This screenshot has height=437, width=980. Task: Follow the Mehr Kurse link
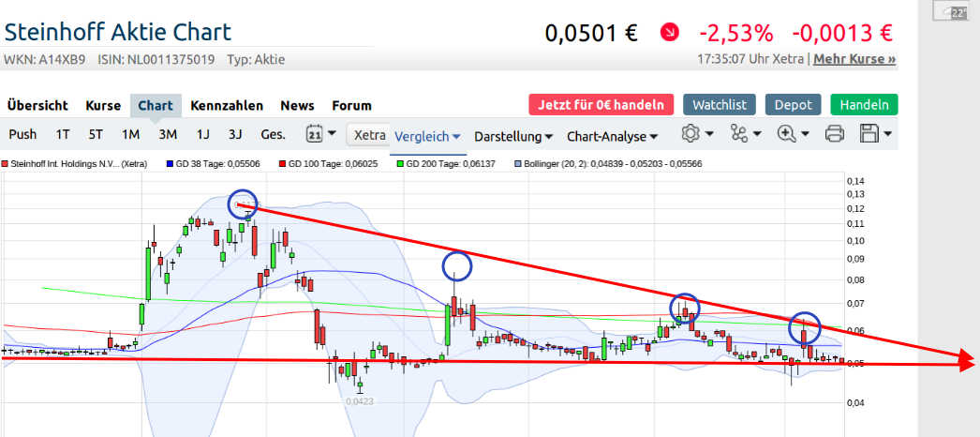pyautogui.click(x=854, y=59)
